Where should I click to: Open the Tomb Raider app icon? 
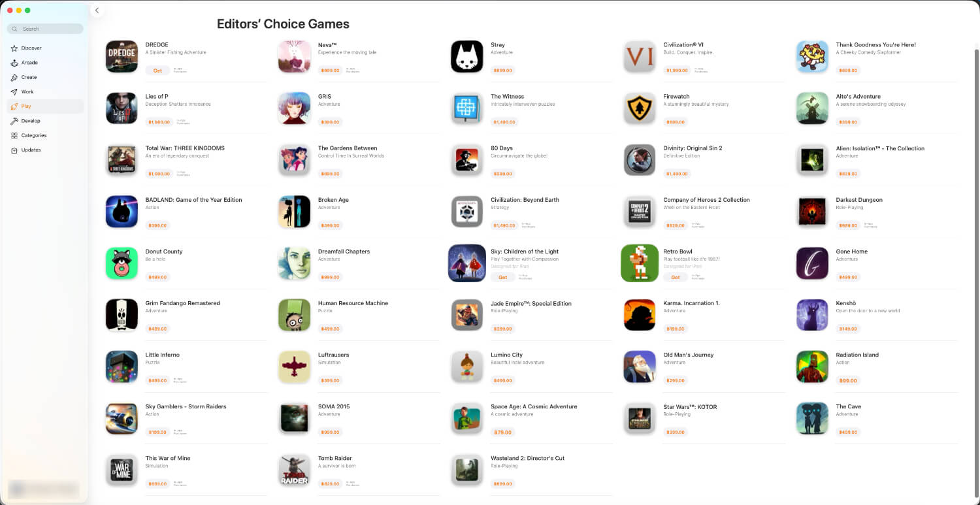pos(294,470)
